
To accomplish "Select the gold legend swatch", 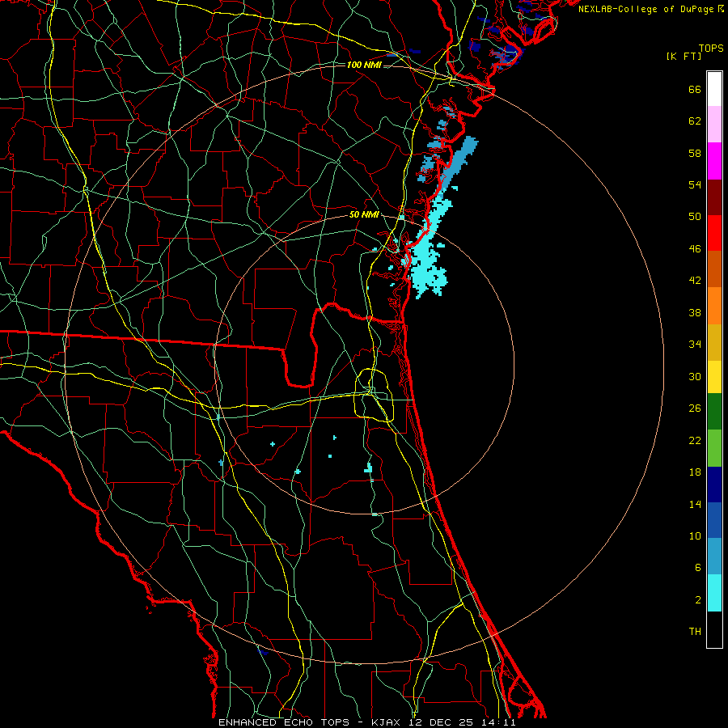I will pyautogui.click(x=714, y=342).
